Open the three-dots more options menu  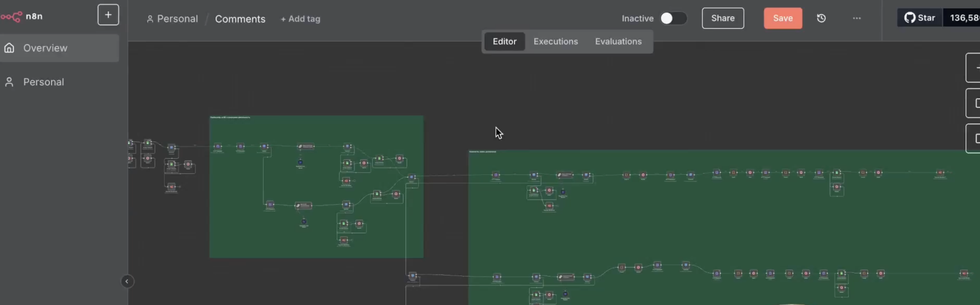[x=857, y=18]
